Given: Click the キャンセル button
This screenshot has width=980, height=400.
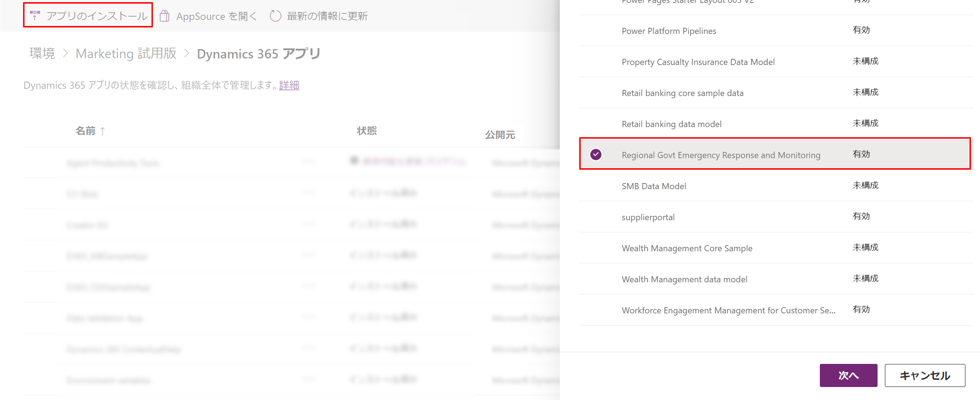Looking at the screenshot, I should point(924,375).
